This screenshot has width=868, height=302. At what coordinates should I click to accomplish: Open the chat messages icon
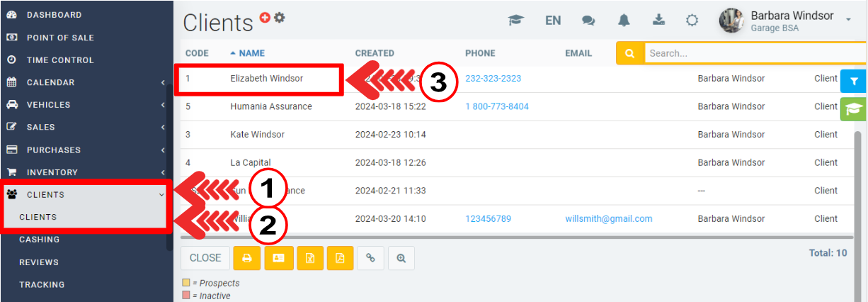(588, 21)
